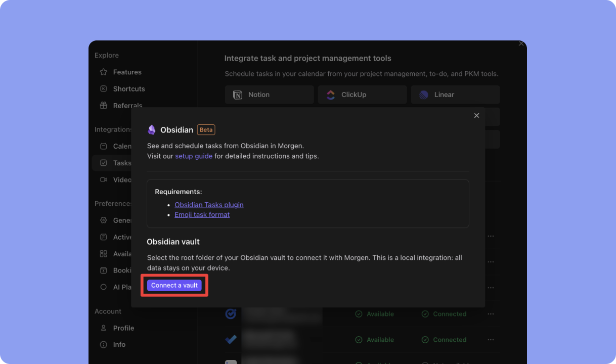Click the blue target-check app icon in list

(x=231, y=314)
